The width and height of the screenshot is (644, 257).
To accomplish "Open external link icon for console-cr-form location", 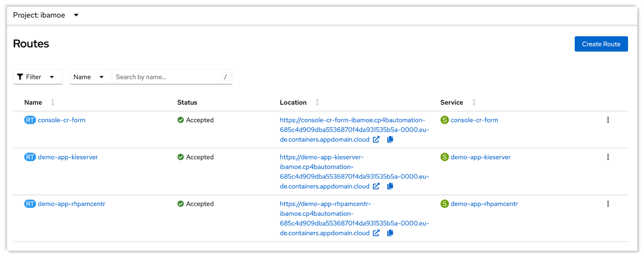I will (376, 140).
